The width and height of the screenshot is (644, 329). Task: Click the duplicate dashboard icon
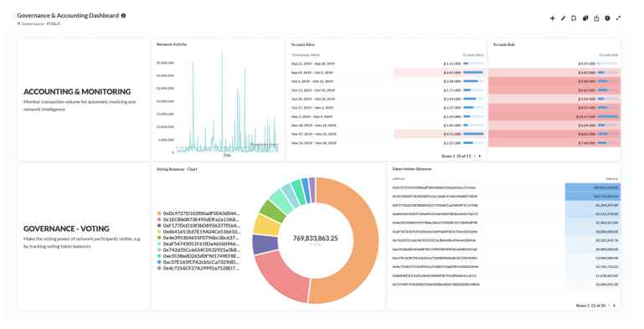tap(585, 18)
